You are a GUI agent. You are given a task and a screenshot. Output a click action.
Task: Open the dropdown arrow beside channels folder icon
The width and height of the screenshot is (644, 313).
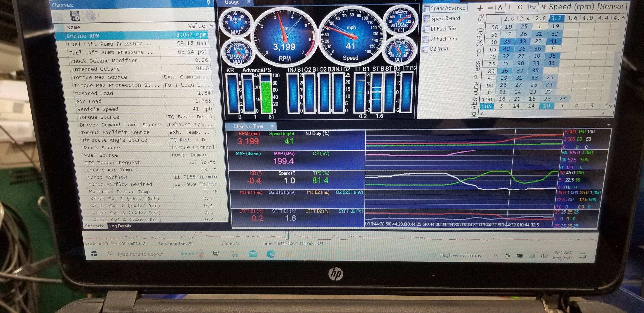tap(65, 17)
